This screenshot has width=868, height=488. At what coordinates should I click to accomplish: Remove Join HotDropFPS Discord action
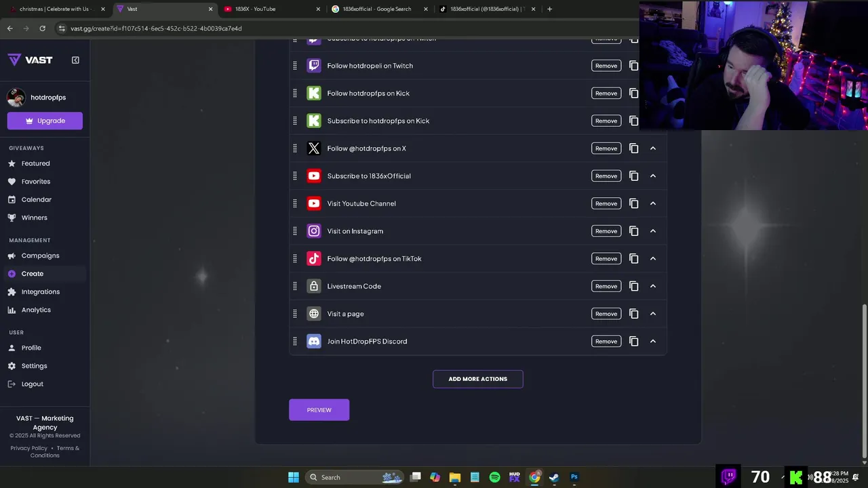[x=606, y=341]
